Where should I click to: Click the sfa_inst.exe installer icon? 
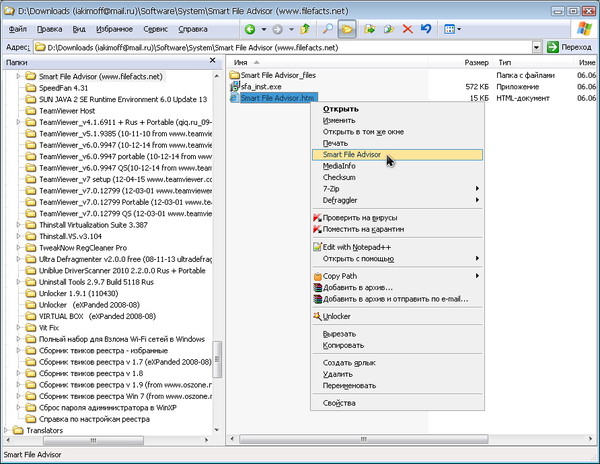coord(234,86)
